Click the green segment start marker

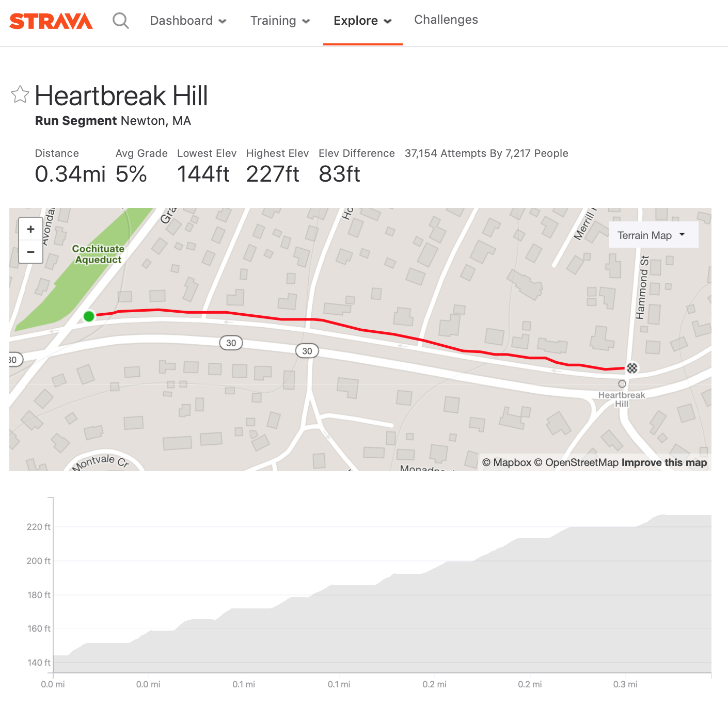(x=89, y=316)
